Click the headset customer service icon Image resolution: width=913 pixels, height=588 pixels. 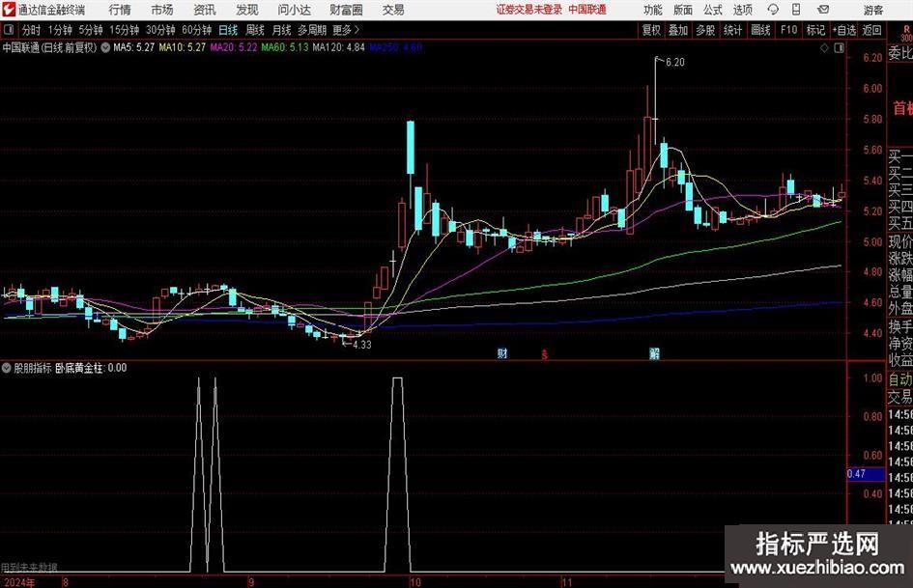[773, 10]
